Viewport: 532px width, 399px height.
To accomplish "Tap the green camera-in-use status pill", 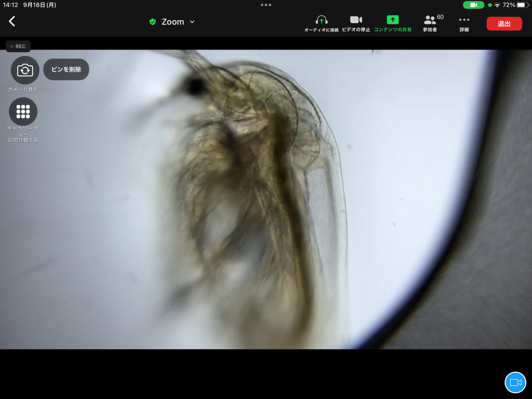I will tap(473, 5).
